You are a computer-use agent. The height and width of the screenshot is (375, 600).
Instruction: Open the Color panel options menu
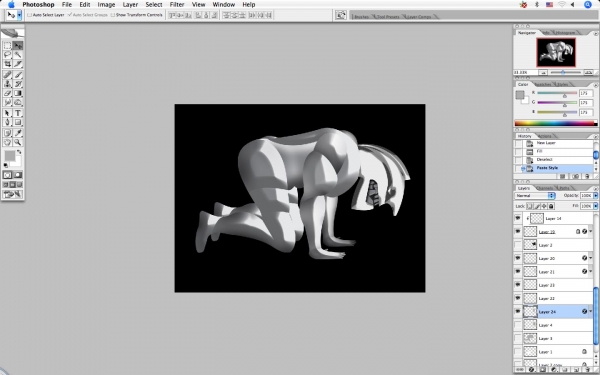click(595, 85)
